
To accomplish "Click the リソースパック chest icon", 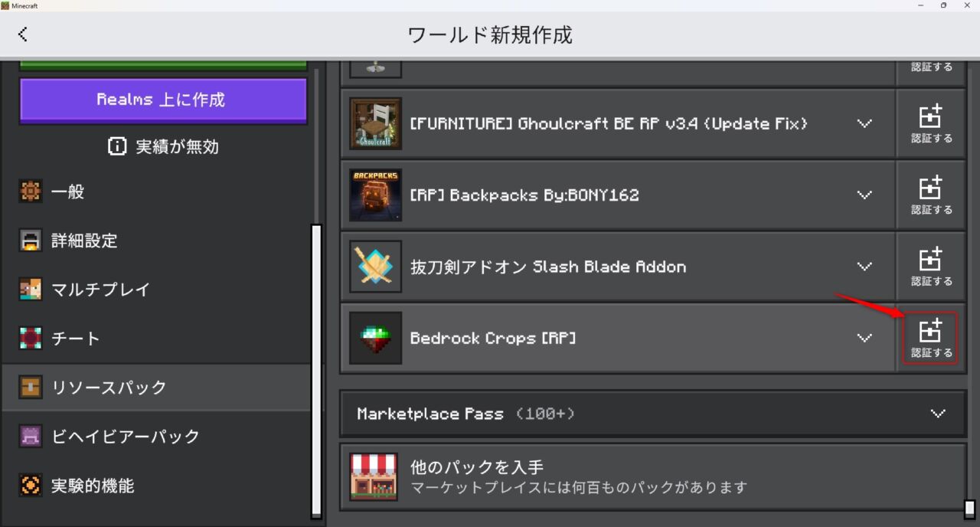I will pos(30,388).
